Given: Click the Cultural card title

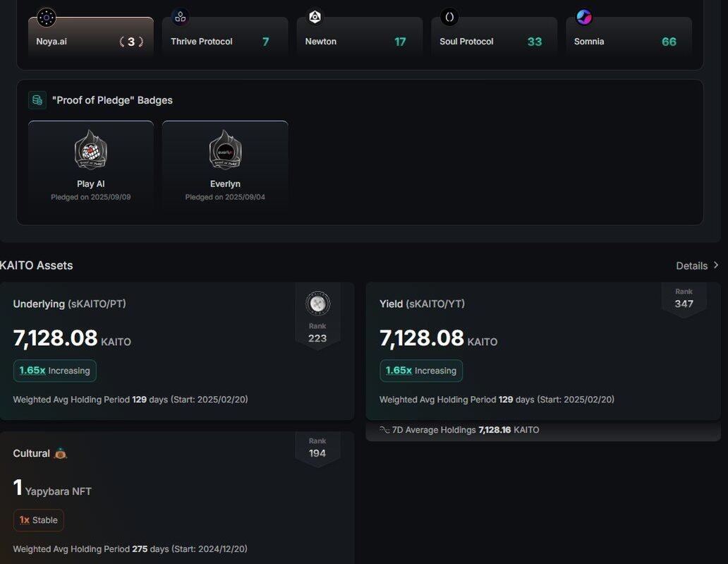Looking at the screenshot, I should [x=31, y=453].
